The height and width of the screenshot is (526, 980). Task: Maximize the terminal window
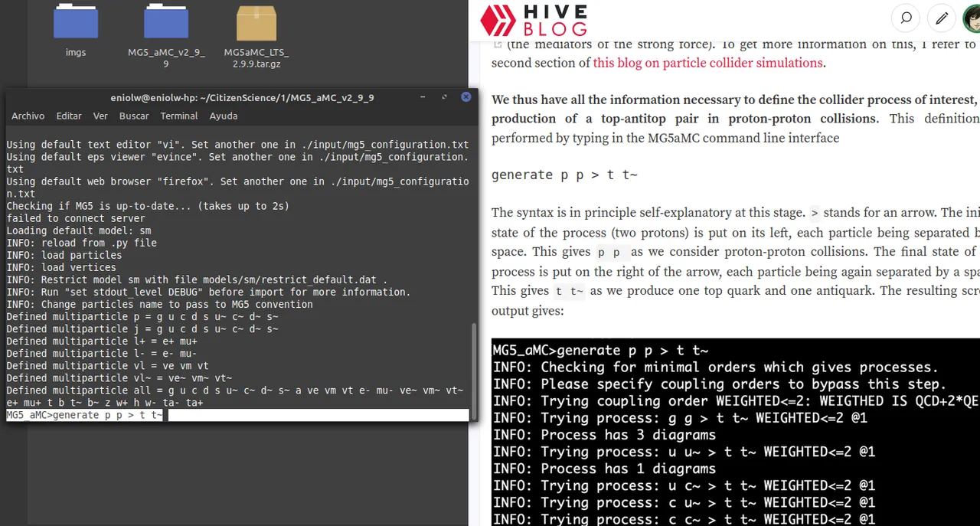(444, 97)
